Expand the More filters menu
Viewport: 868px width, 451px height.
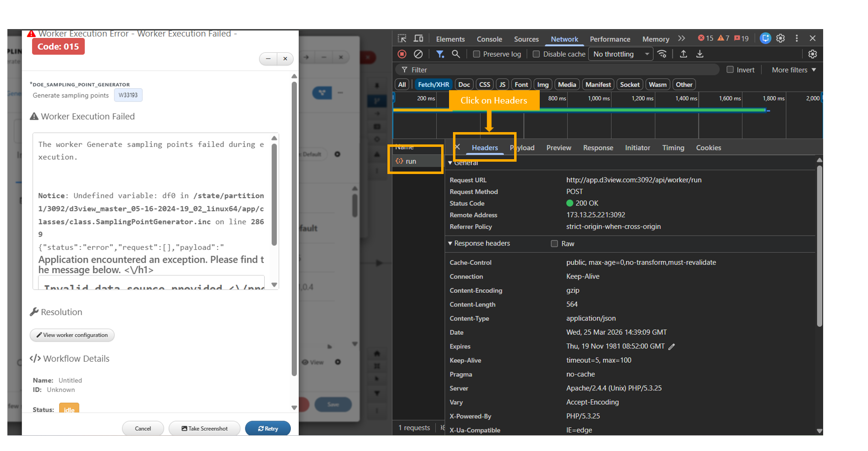coord(794,70)
